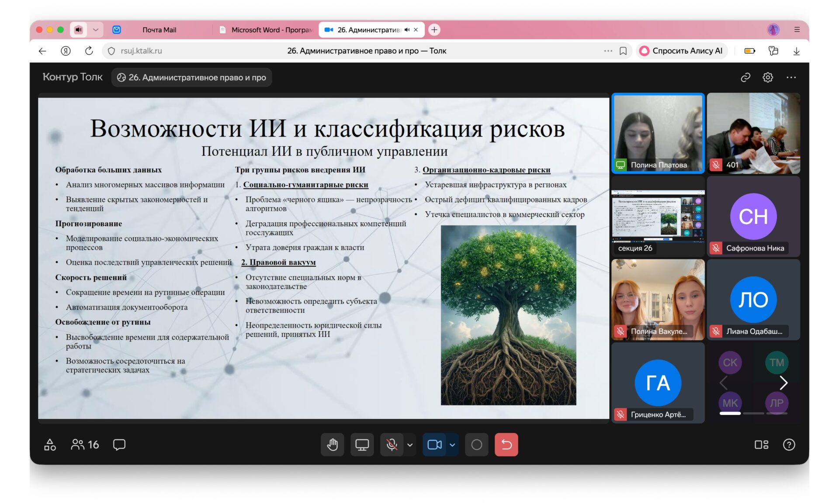Show next page of participants
This screenshot has height=504, width=839.
pos(784,383)
